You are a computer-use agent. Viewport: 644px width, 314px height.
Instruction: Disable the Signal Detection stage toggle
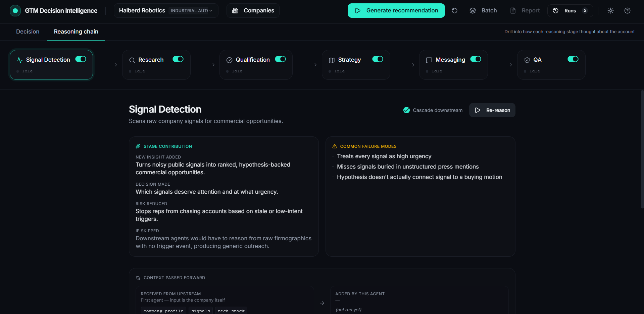pos(81,59)
